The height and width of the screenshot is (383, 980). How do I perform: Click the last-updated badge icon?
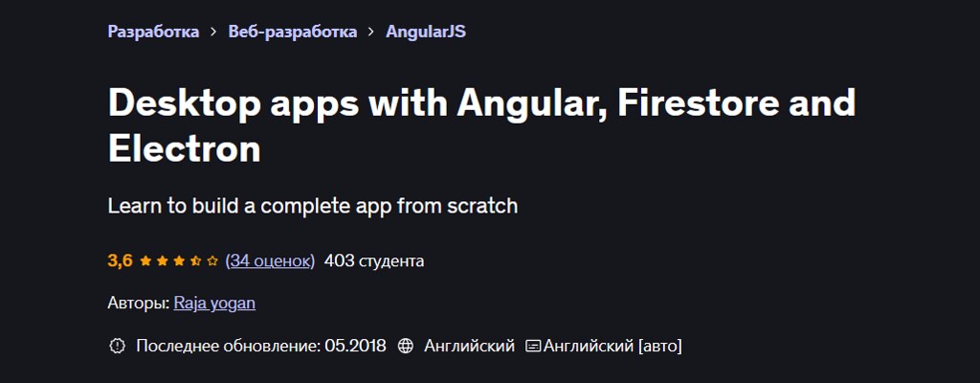pos(117,346)
